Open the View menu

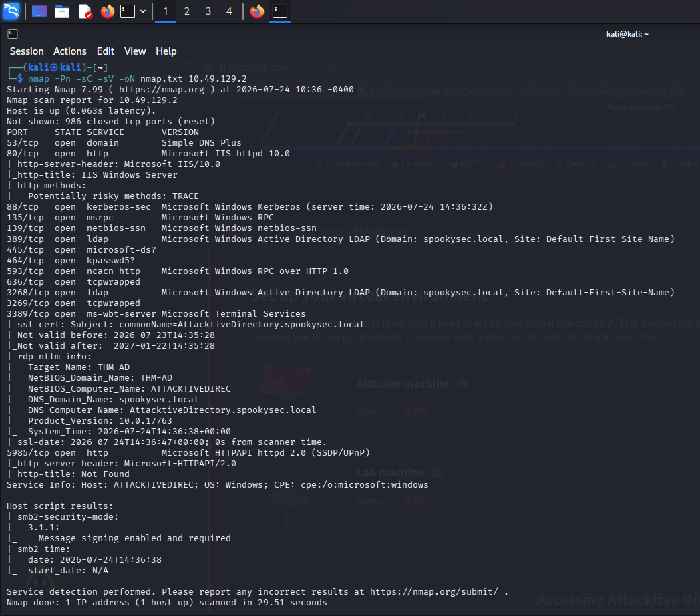[x=135, y=51]
